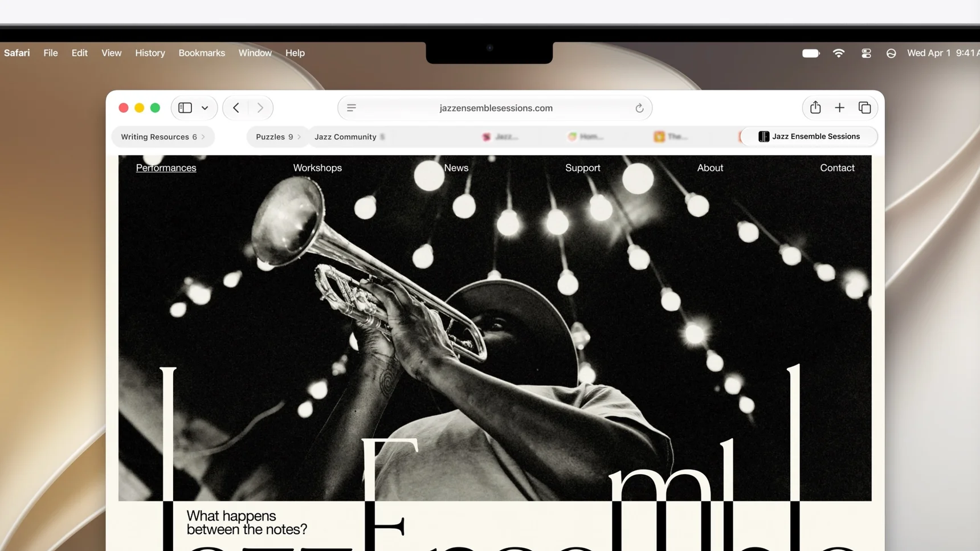This screenshot has width=980, height=551.
Task: Select the Jazz Community tab group
Action: tap(349, 137)
